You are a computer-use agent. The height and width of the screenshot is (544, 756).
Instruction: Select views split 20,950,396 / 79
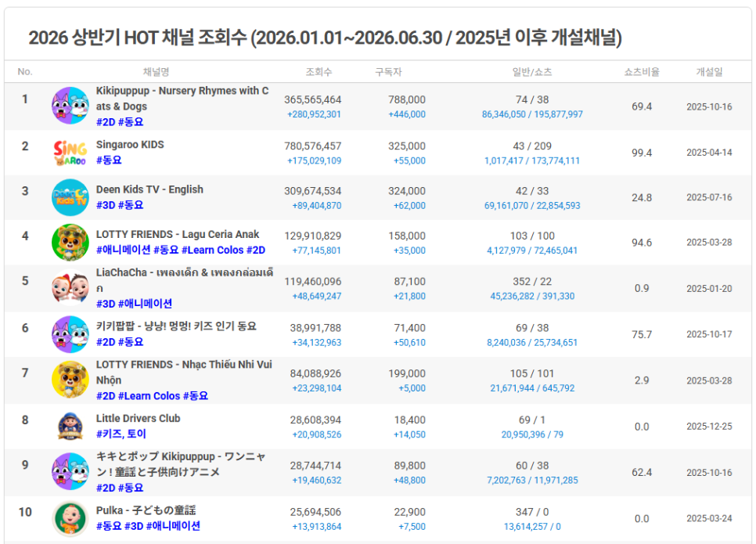tap(532, 434)
